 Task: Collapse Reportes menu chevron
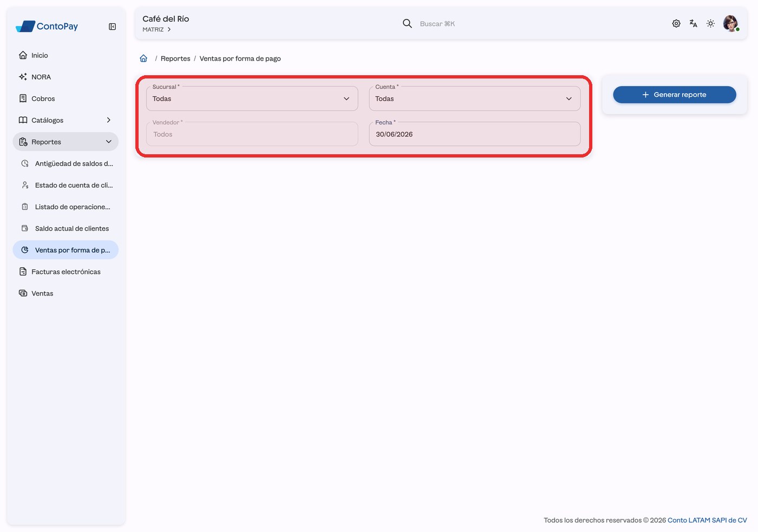coord(108,142)
